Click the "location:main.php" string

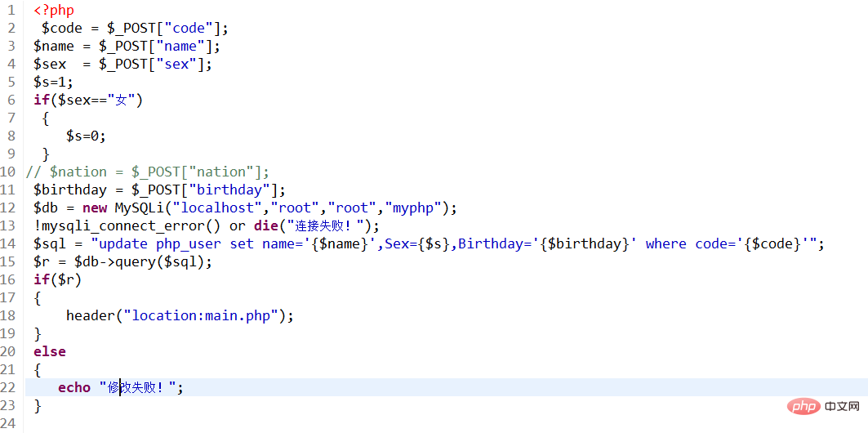tap(200, 315)
